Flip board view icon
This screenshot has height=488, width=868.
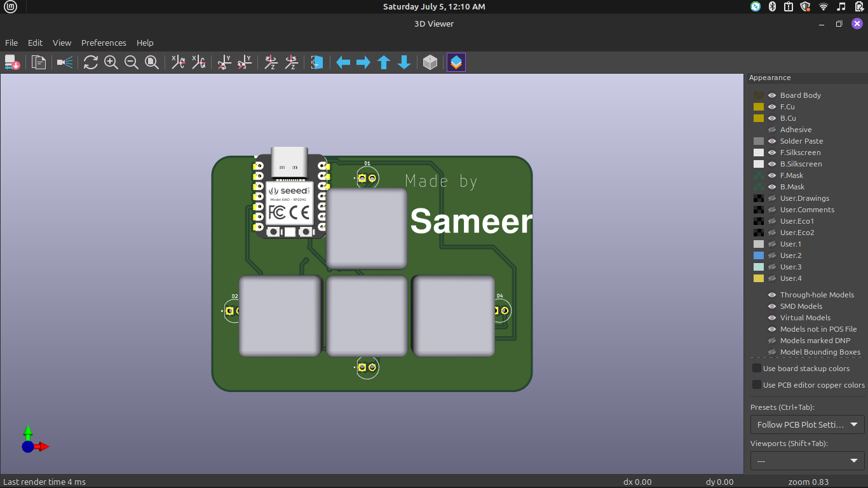tap(317, 62)
